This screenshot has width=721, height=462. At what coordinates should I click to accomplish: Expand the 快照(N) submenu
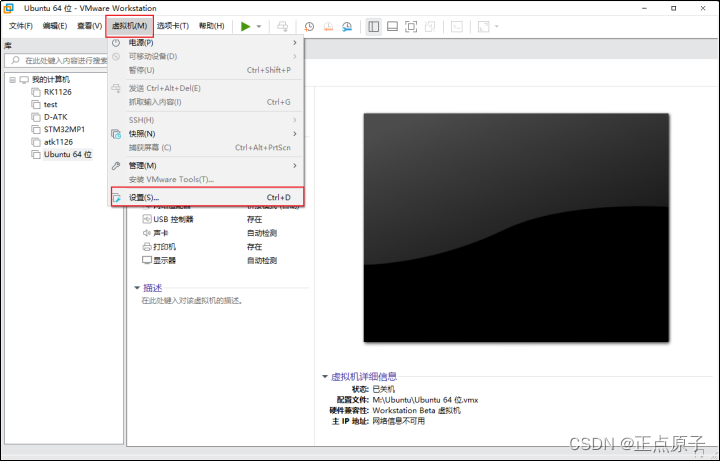click(x=206, y=134)
